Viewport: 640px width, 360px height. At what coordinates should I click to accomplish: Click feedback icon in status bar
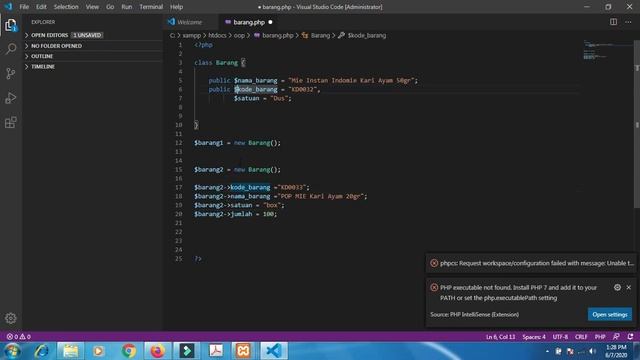tap(616, 337)
